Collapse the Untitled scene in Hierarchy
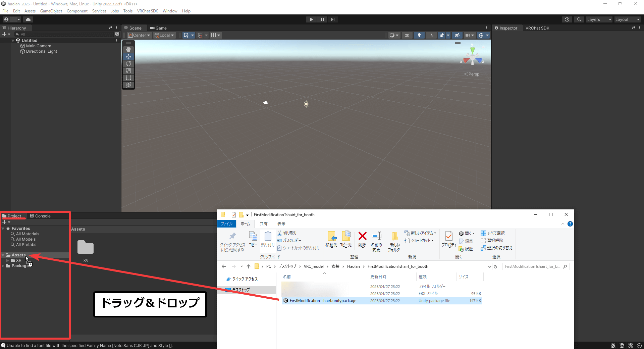The image size is (644, 349). pyautogui.click(x=13, y=41)
